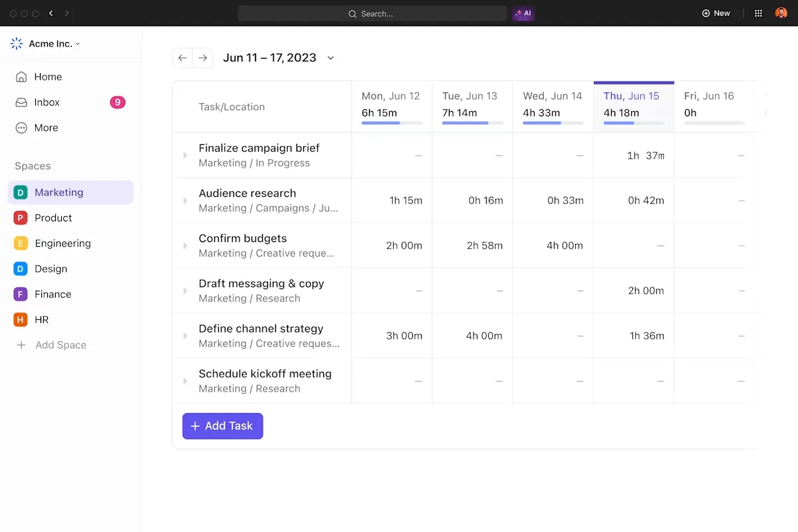Open the Home icon in sidebar
Viewport: 798px width, 532px height.
[x=21, y=77]
